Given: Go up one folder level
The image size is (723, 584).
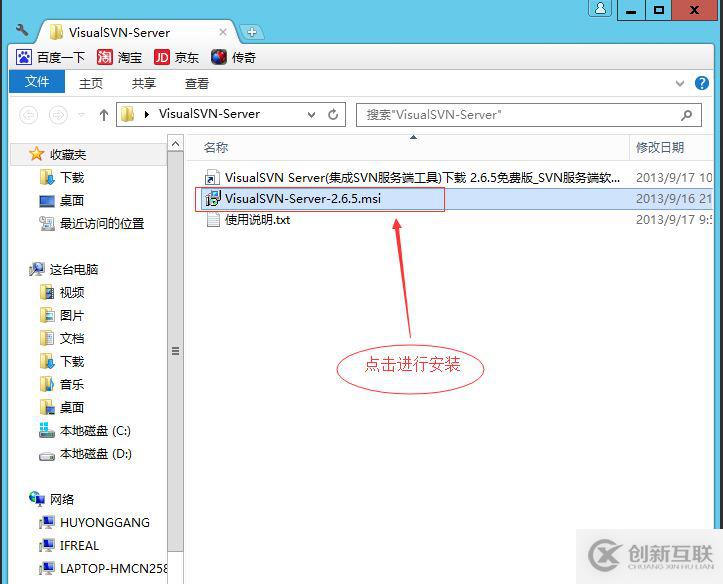Looking at the screenshot, I should coord(104,115).
